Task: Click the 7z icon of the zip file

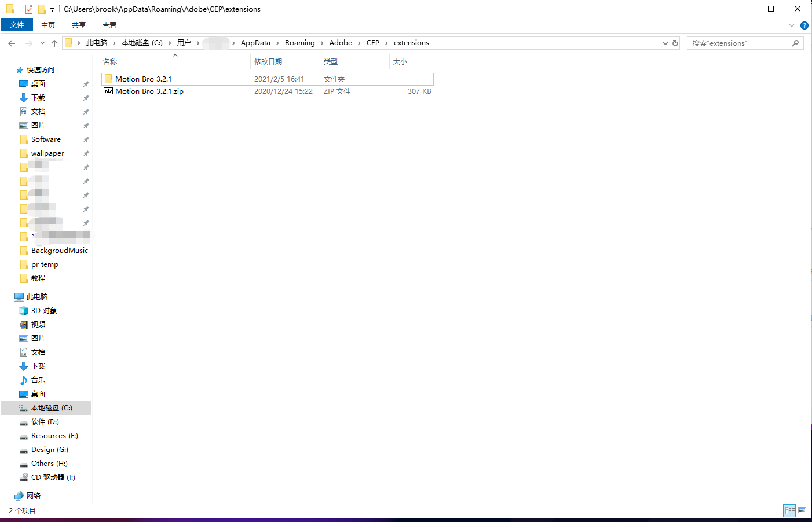Action: [108, 91]
